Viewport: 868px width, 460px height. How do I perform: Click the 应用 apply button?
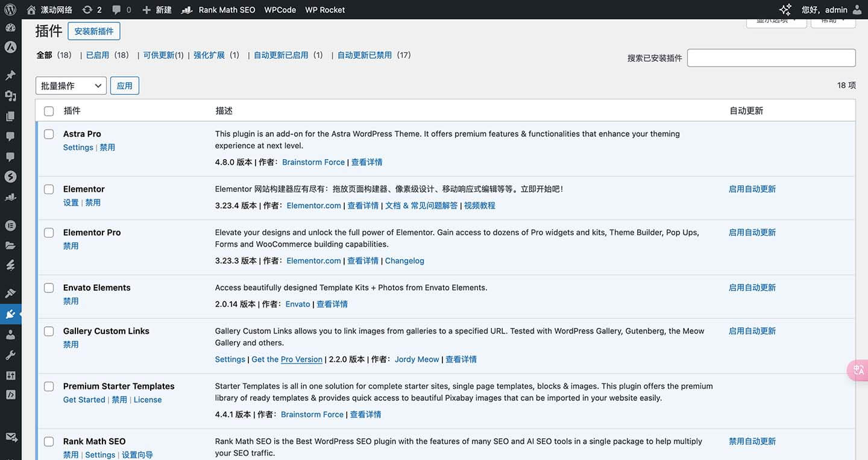click(125, 86)
